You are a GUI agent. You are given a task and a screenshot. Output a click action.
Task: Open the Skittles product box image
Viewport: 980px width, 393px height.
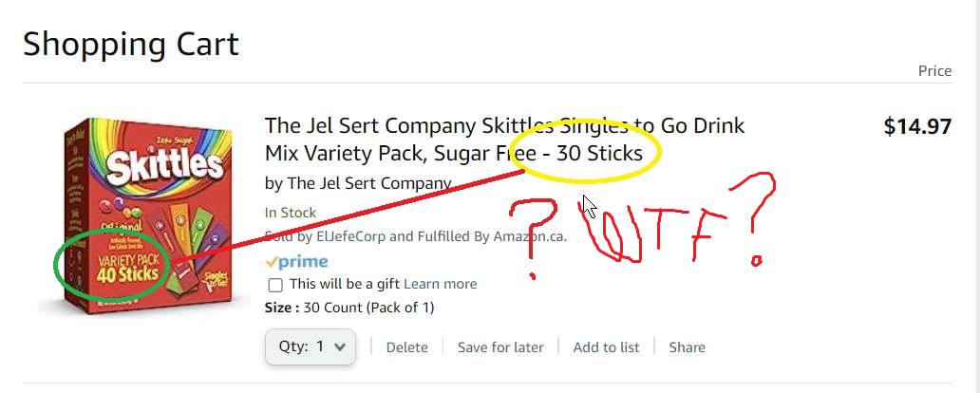click(142, 218)
